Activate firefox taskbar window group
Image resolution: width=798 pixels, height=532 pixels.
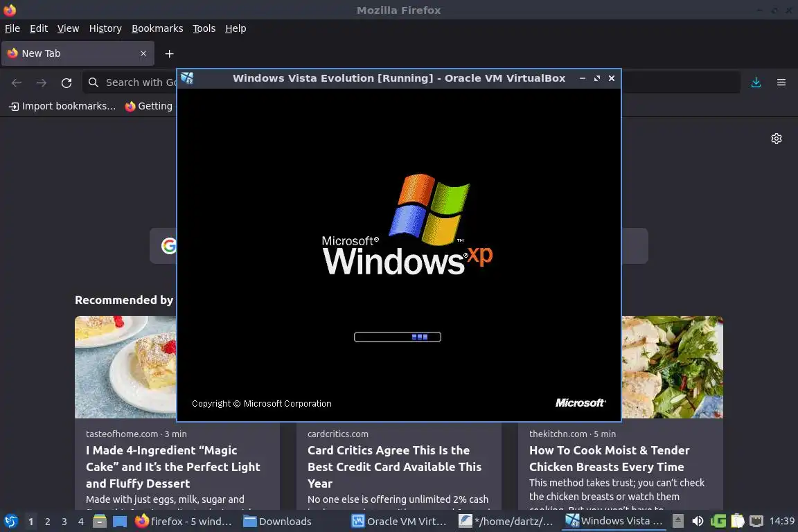183,522
